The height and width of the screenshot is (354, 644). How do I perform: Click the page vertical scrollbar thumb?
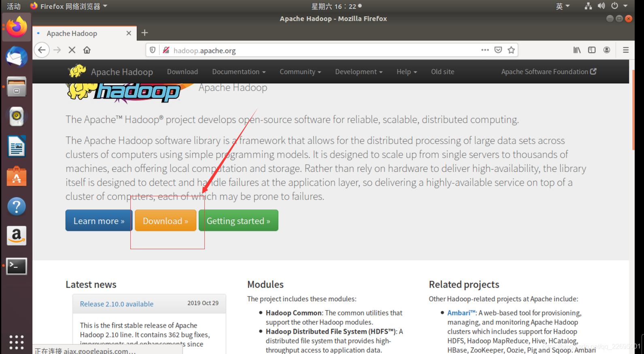633,110
